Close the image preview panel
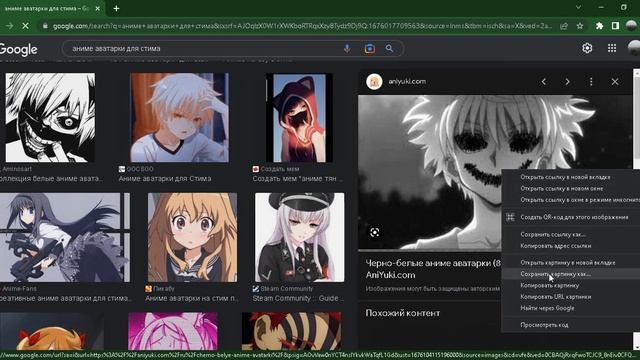The image size is (640, 360). click(x=615, y=82)
